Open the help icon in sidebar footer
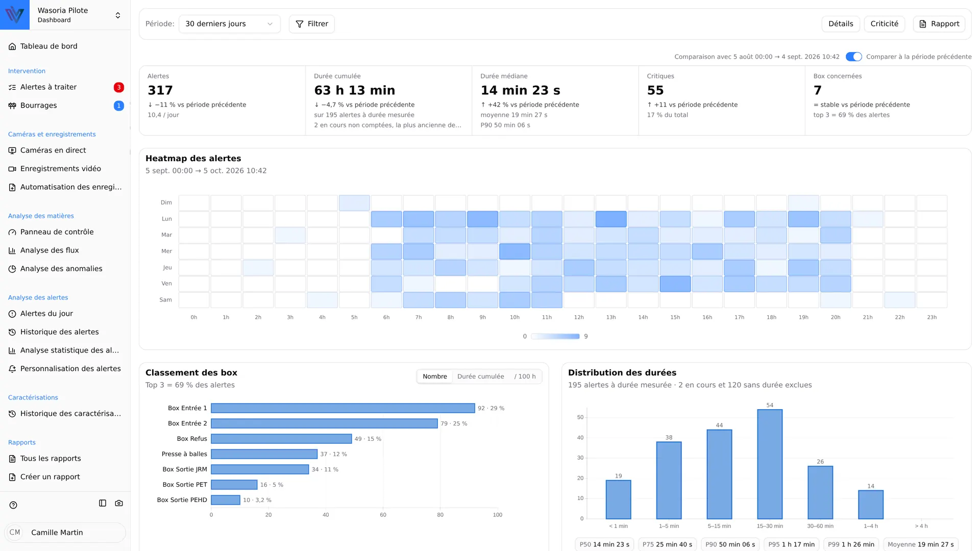The width and height of the screenshot is (980, 551). click(x=13, y=505)
